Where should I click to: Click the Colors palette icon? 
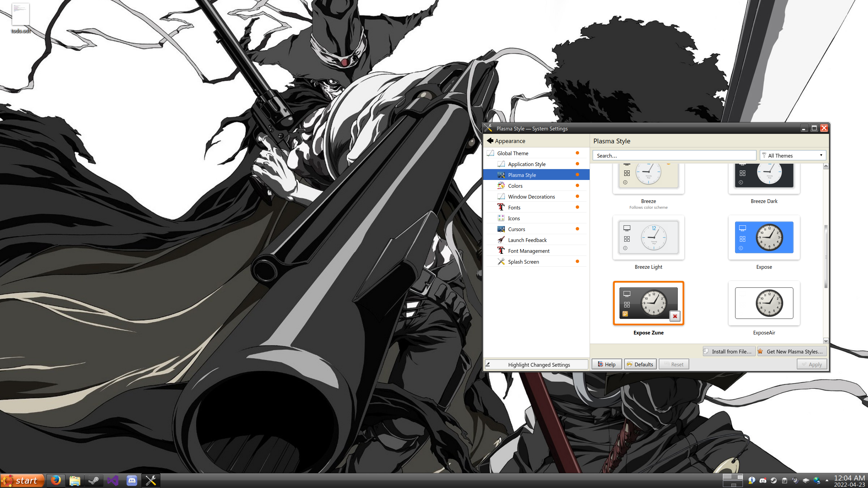coord(501,185)
